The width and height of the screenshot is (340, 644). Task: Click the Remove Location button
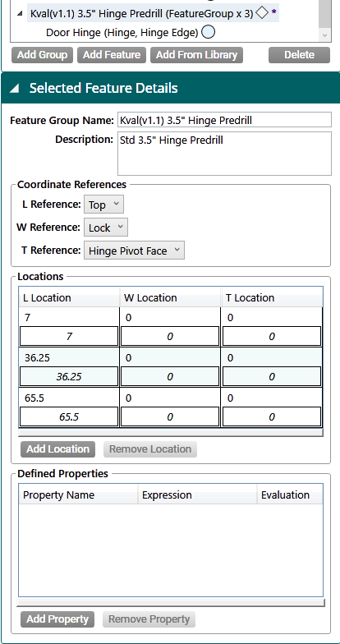150,448
